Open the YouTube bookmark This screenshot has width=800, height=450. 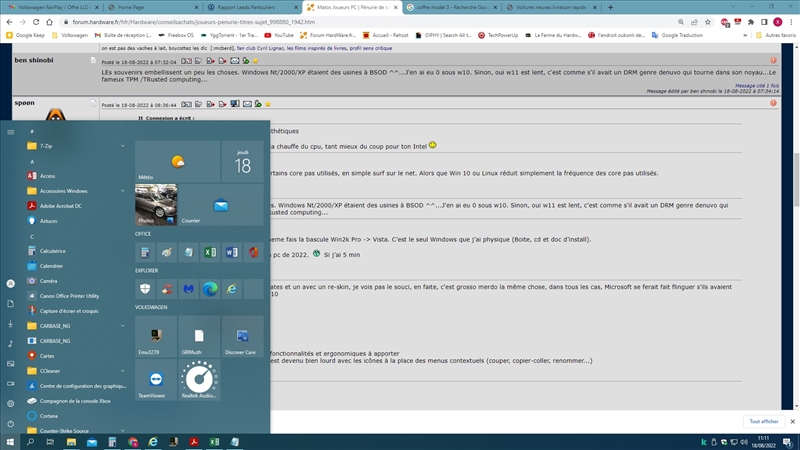pos(279,35)
